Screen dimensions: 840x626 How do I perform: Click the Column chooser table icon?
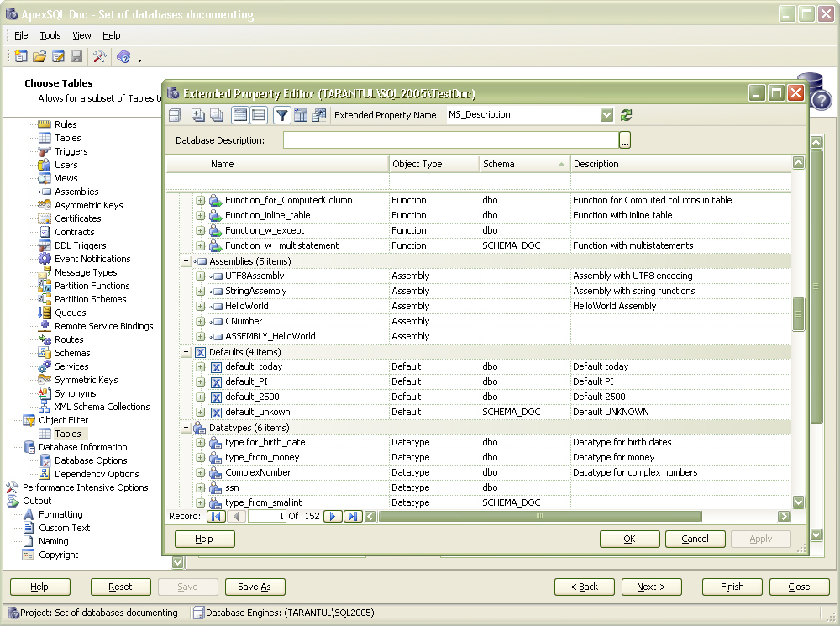(301, 114)
